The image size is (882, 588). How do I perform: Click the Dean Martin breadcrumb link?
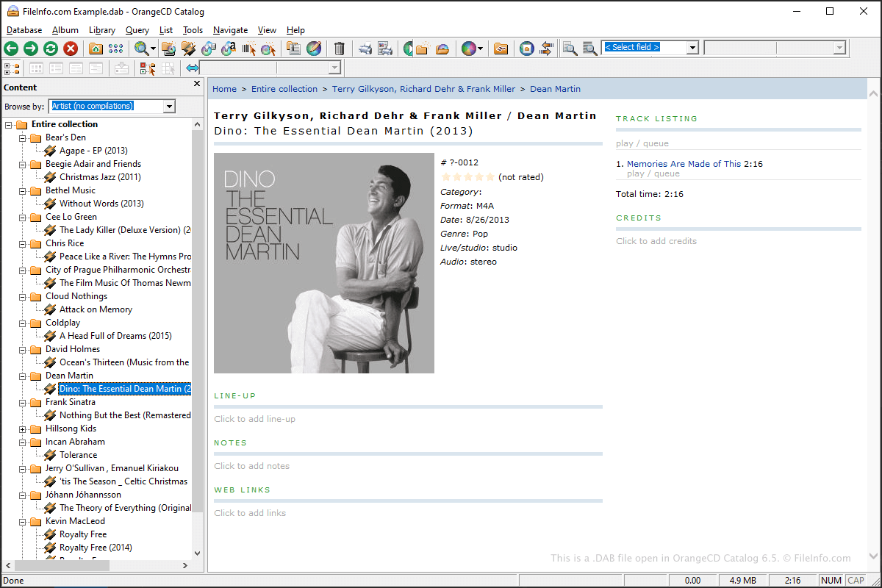(555, 89)
